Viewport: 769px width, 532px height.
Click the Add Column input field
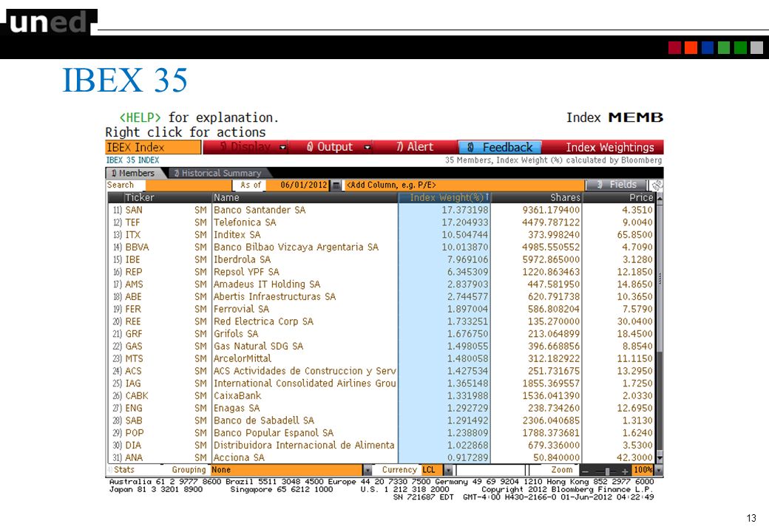click(x=464, y=185)
